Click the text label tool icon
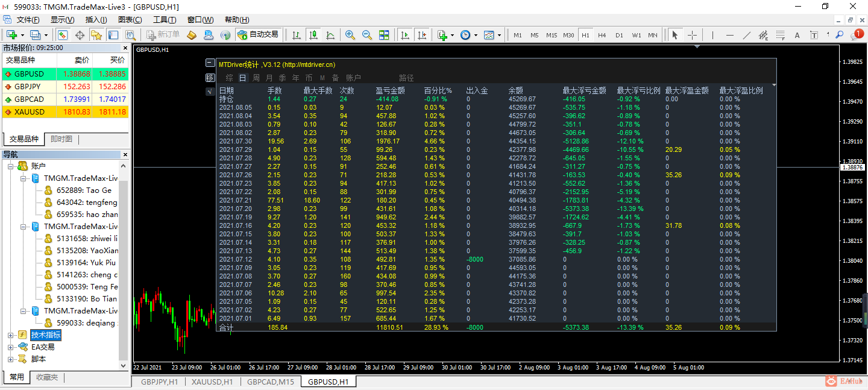The image size is (868, 390). click(x=797, y=35)
